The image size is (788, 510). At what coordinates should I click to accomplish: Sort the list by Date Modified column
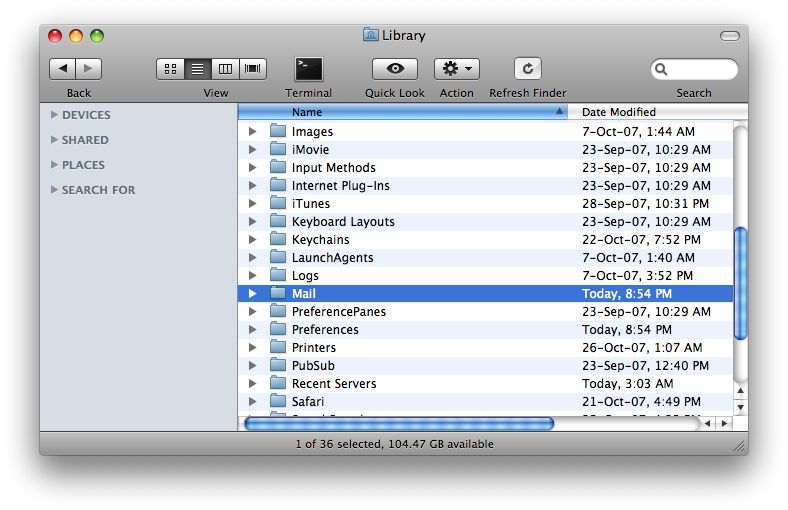pos(650,112)
